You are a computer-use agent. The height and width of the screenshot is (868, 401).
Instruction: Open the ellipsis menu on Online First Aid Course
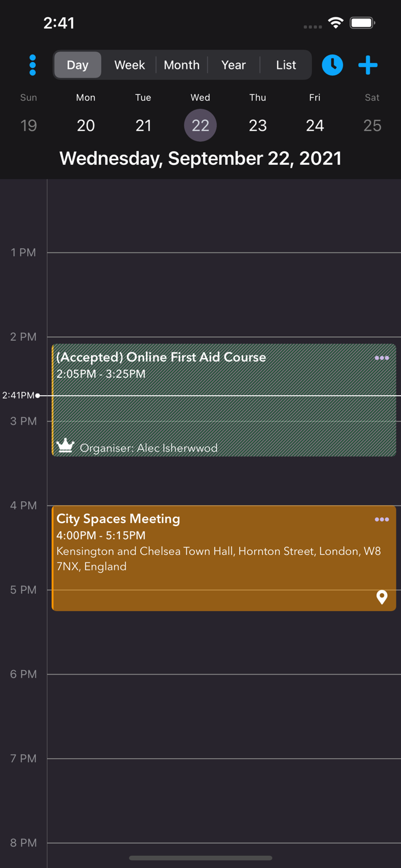tap(381, 358)
